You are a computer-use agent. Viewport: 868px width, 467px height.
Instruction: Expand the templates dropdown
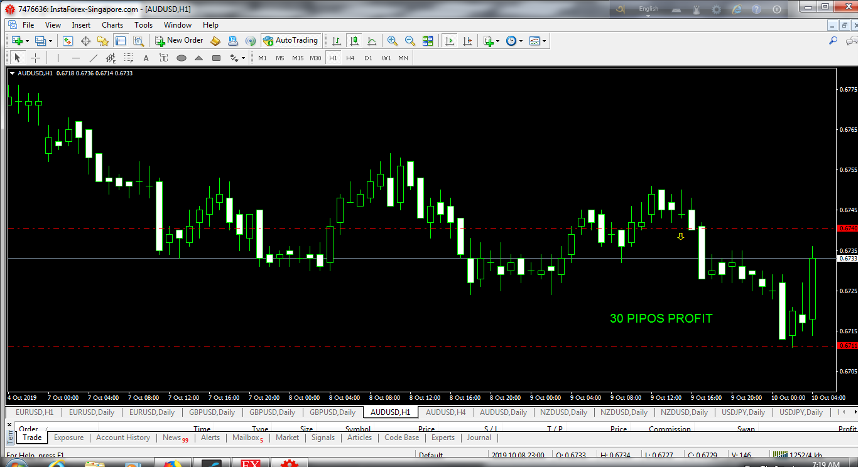(544, 41)
